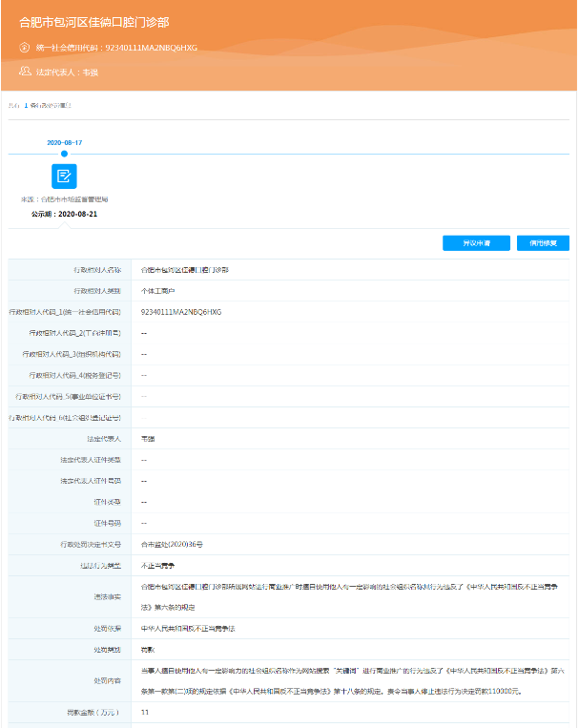Image resolution: width=579 pixels, height=728 pixels.
Task: Click the table value 合肥市包河区佳德口腔门诊部
Action: pyautogui.click(x=185, y=270)
